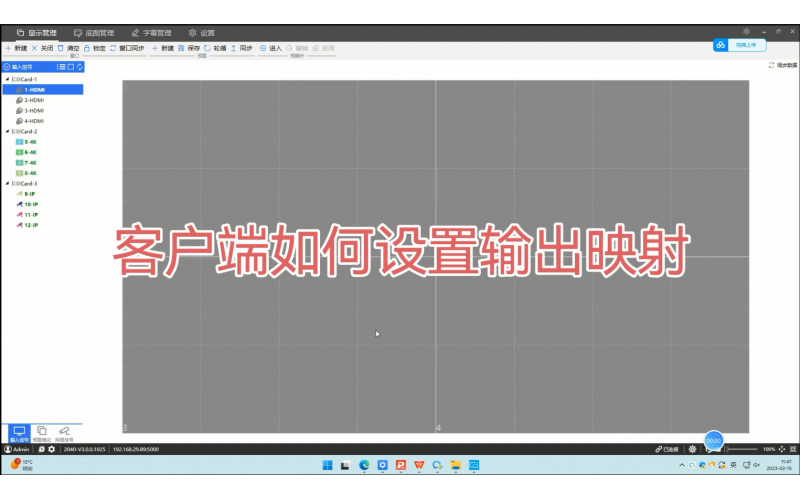Switch to the 底图管理 tab
This screenshot has height=500, width=800.
94,33
